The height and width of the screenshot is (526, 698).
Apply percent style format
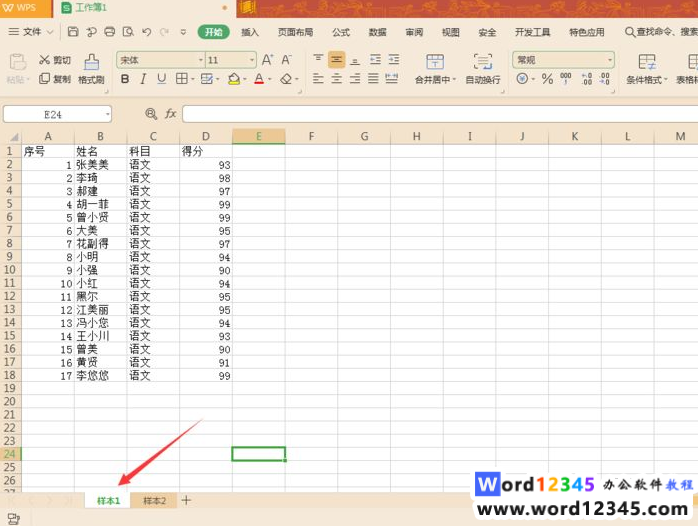click(x=547, y=79)
